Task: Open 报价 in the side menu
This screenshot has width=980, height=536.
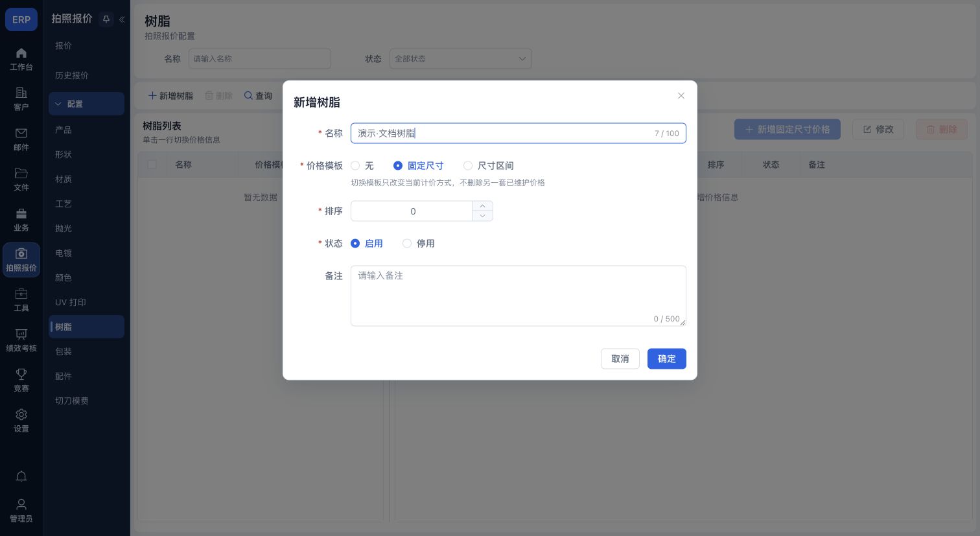Action: tap(86, 45)
